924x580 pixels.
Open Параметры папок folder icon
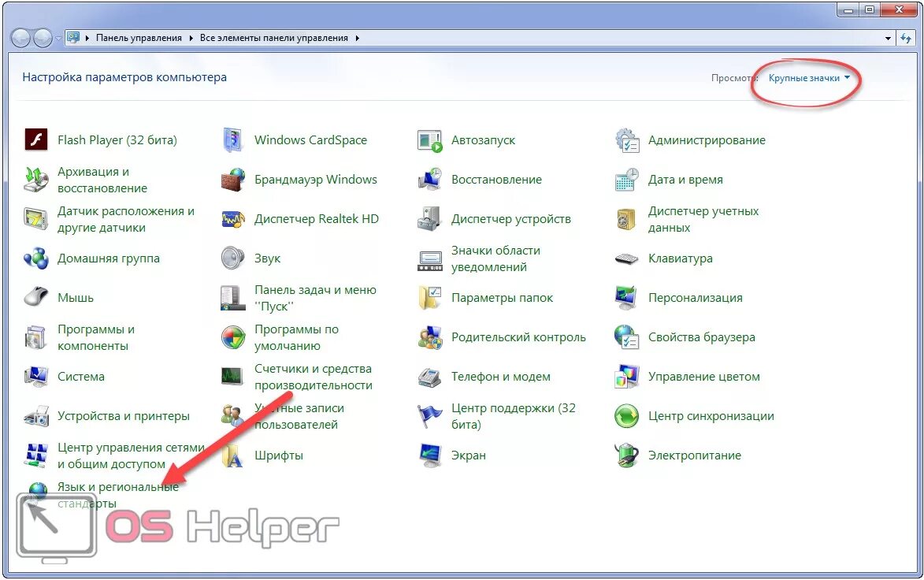pyautogui.click(x=429, y=298)
